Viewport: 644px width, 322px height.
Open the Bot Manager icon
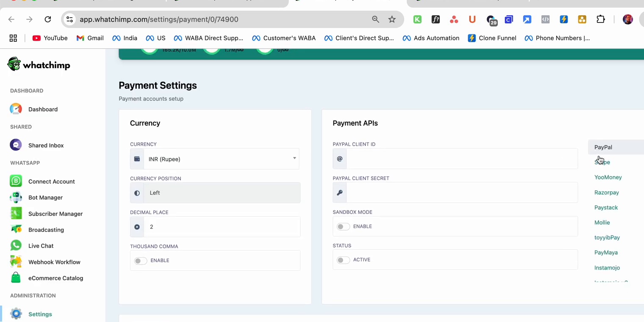click(x=16, y=197)
